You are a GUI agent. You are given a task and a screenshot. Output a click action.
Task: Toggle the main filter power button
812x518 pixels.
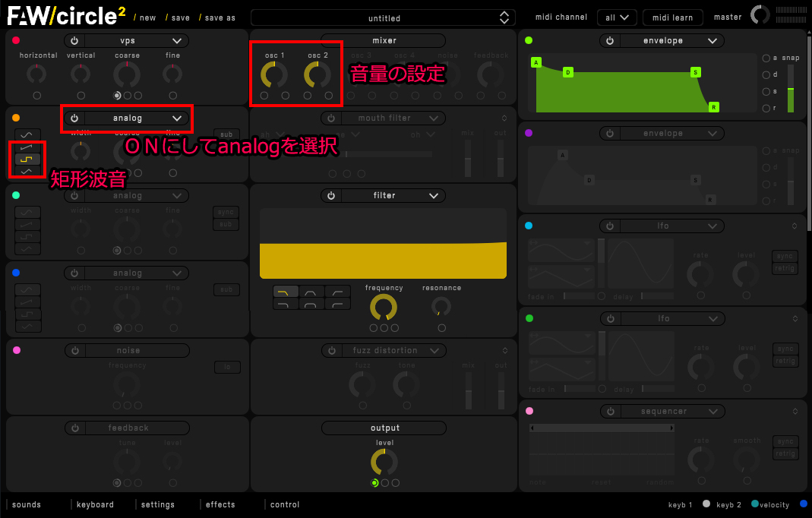click(331, 196)
